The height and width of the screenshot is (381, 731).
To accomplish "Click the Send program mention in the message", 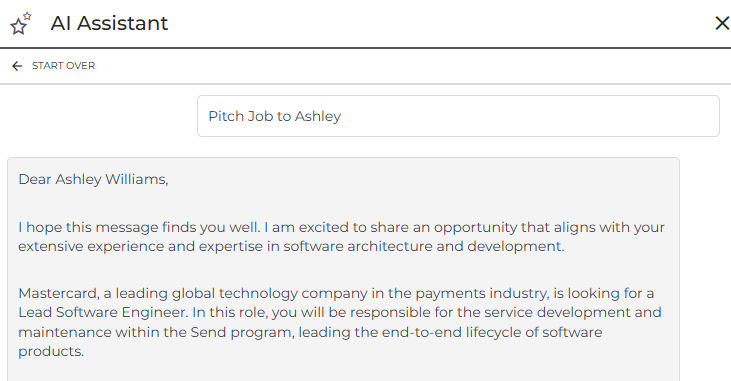I will 242,332.
